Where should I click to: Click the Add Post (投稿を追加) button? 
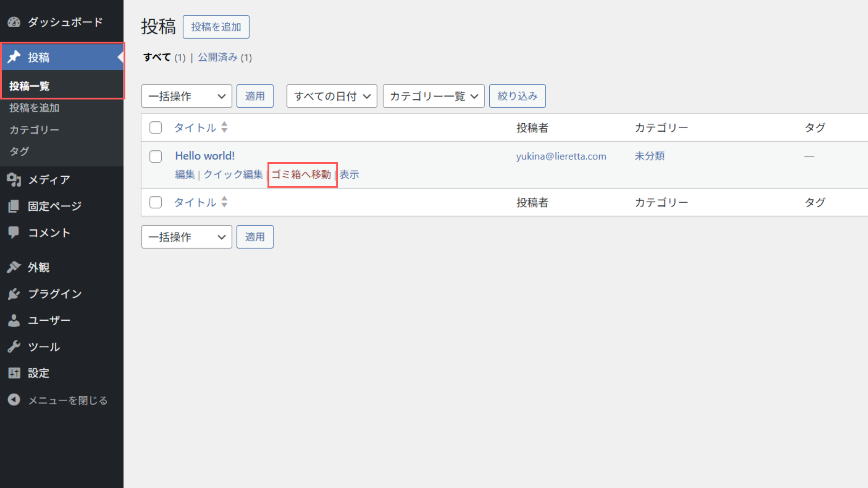coord(216,27)
